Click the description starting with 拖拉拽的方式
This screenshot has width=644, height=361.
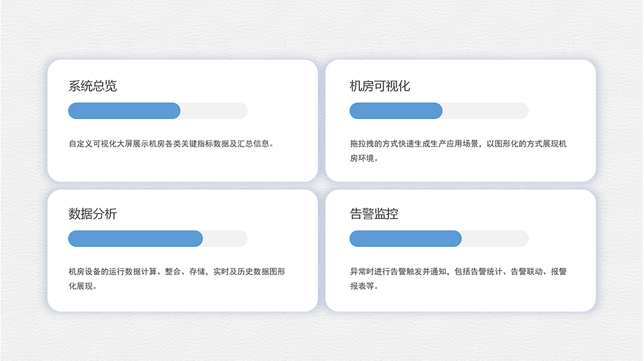point(458,150)
